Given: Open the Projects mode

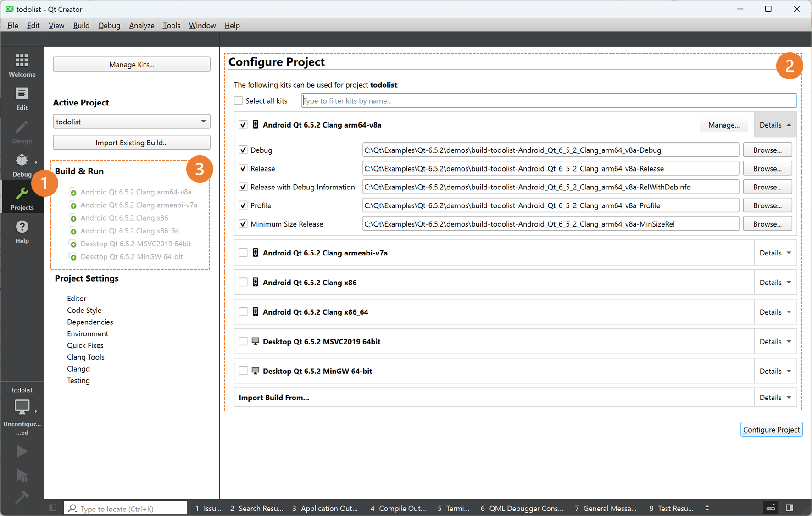Looking at the screenshot, I should coord(22,198).
